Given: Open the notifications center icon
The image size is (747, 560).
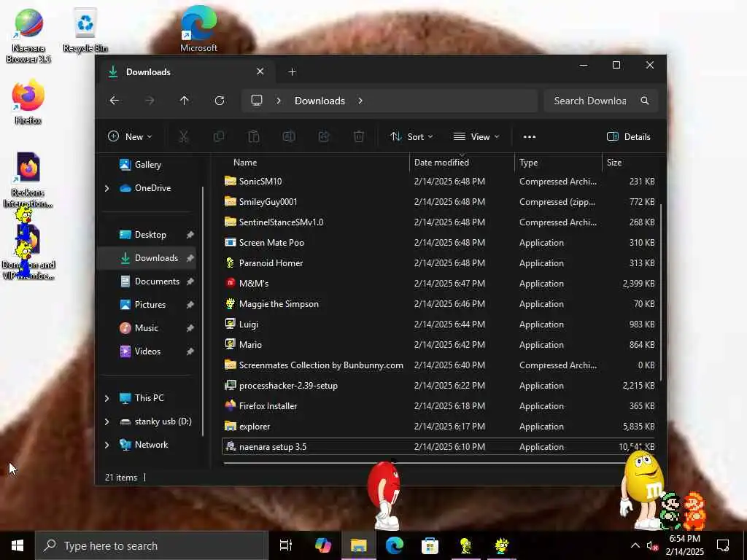Looking at the screenshot, I should click(723, 545).
